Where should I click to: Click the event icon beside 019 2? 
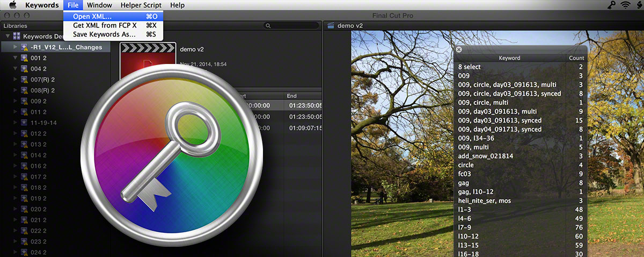(24, 198)
